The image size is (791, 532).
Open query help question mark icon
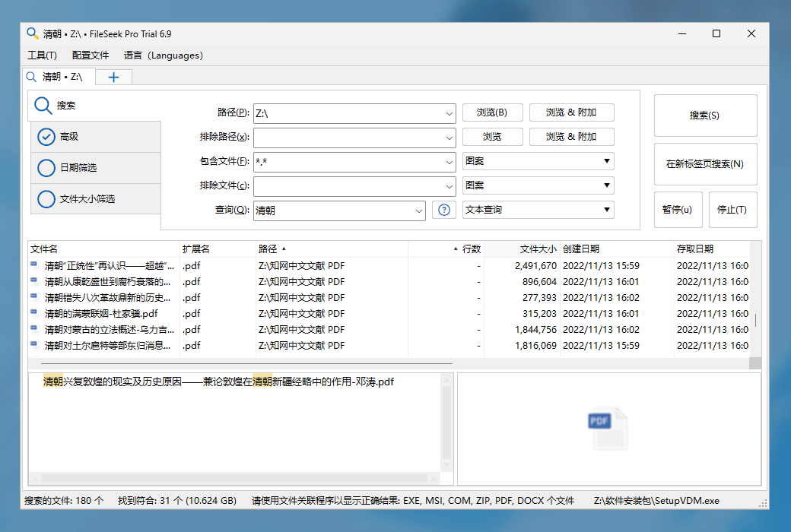pyautogui.click(x=444, y=210)
